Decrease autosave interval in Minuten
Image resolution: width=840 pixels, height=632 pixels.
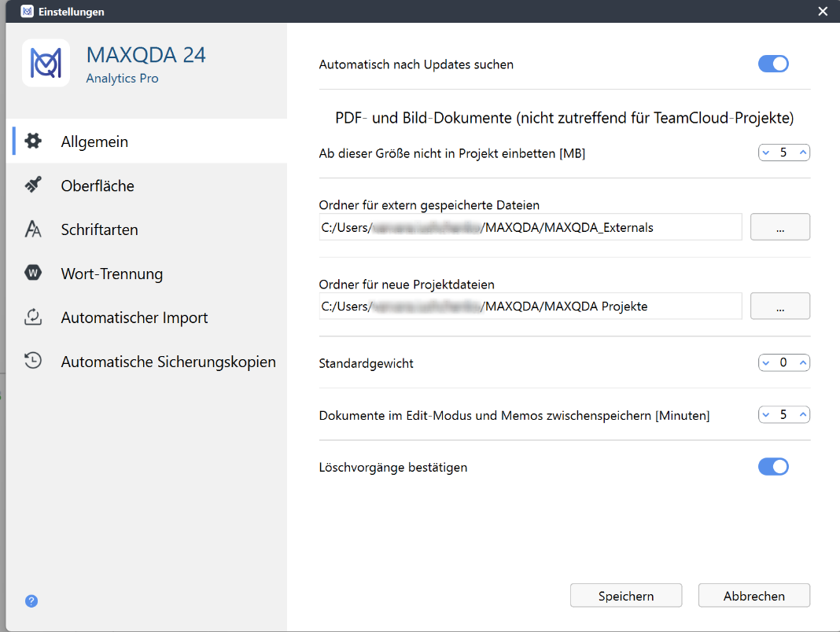766,414
